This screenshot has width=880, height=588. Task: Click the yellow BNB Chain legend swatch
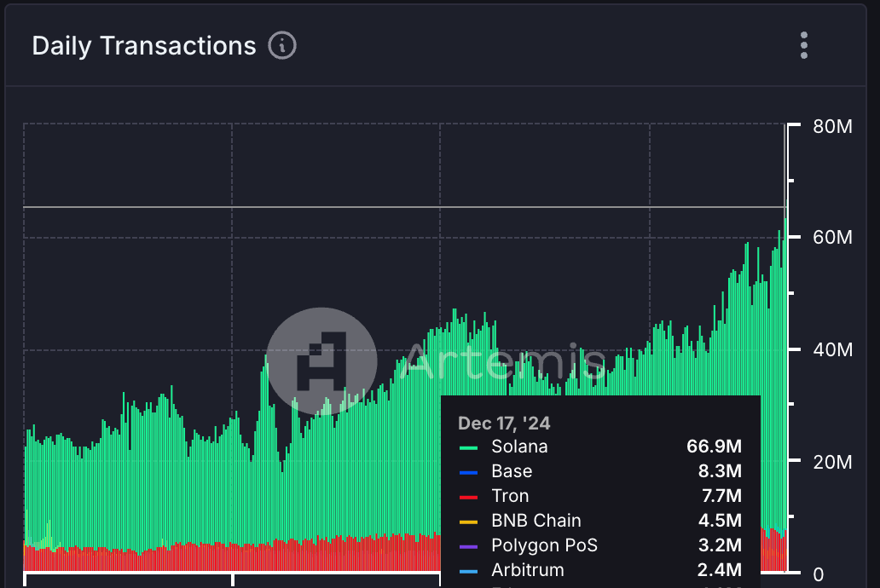tap(468, 522)
